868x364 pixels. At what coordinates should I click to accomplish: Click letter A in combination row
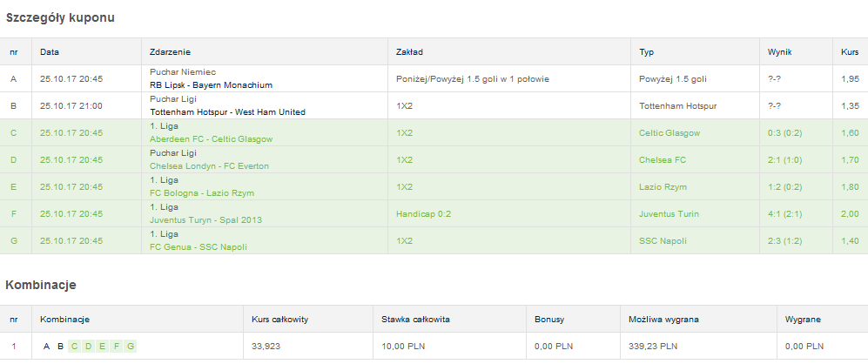[x=47, y=347]
